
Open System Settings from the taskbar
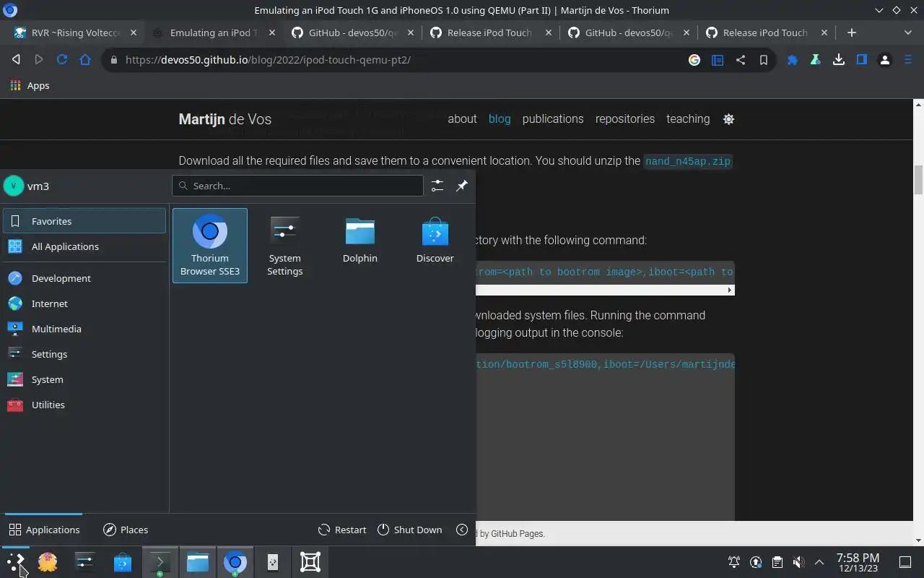point(85,562)
